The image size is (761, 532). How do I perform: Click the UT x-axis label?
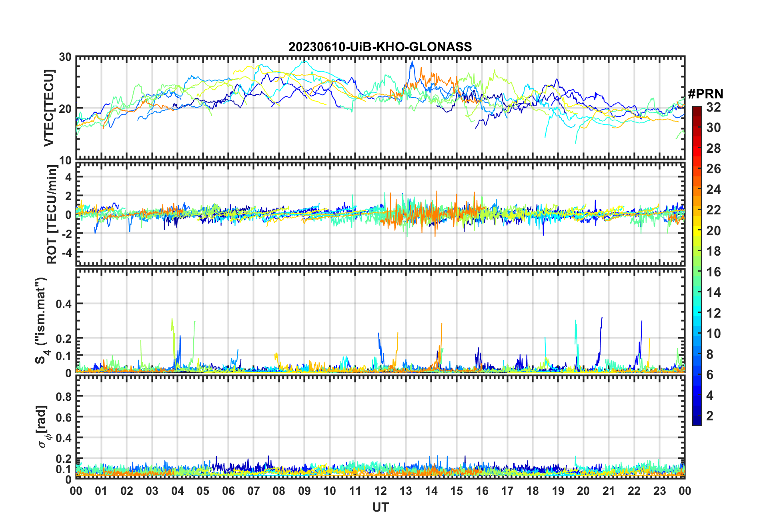(x=380, y=508)
